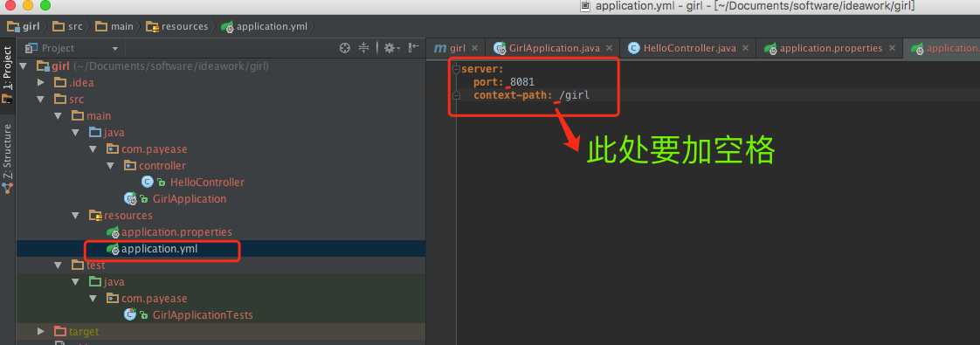Collapse the test folder arrow
The image size is (980, 345).
tap(59, 265)
